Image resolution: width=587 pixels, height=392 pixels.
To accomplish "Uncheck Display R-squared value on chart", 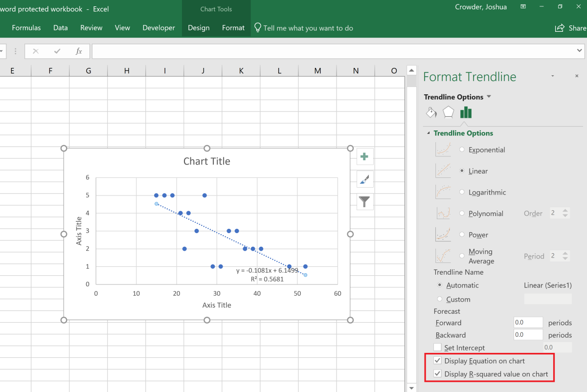I will 437,374.
